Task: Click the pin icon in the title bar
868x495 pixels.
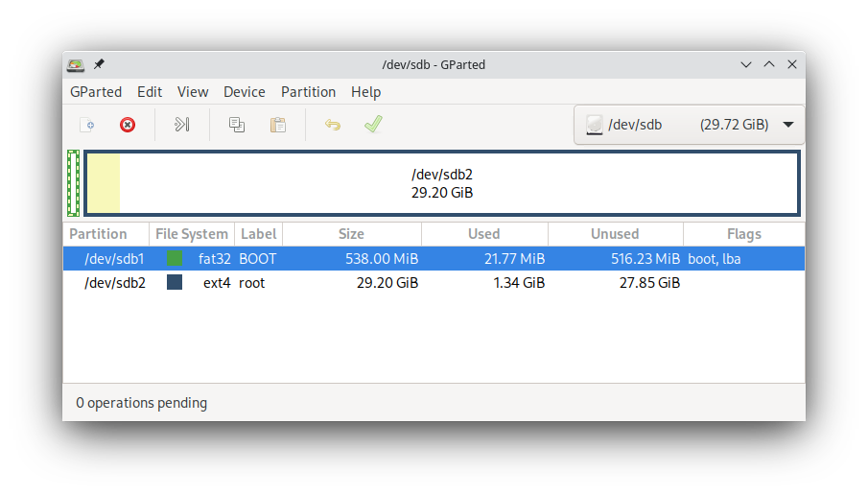Action: point(99,64)
